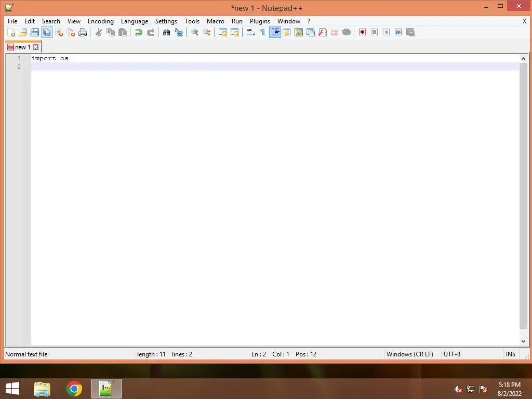This screenshot has height=399, width=532.
Task: Toggle INS insert mode in status bar
Action: tap(511, 354)
